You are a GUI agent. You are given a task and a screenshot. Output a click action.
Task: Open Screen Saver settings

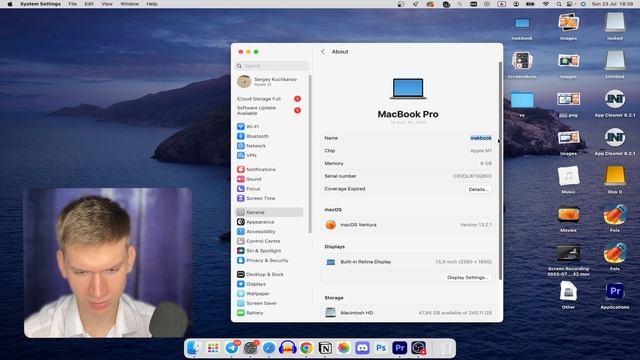click(x=257, y=303)
